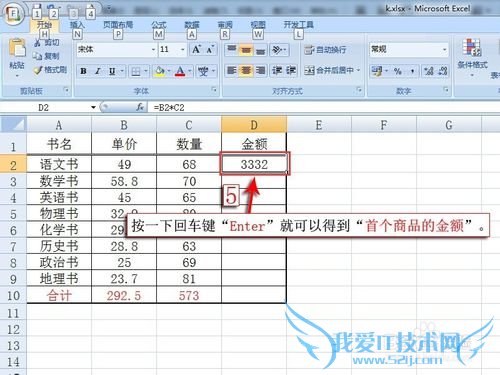Open the merge and center dropdown arrow
The width and height of the screenshot is (500, 375).
tap(359, 71)
